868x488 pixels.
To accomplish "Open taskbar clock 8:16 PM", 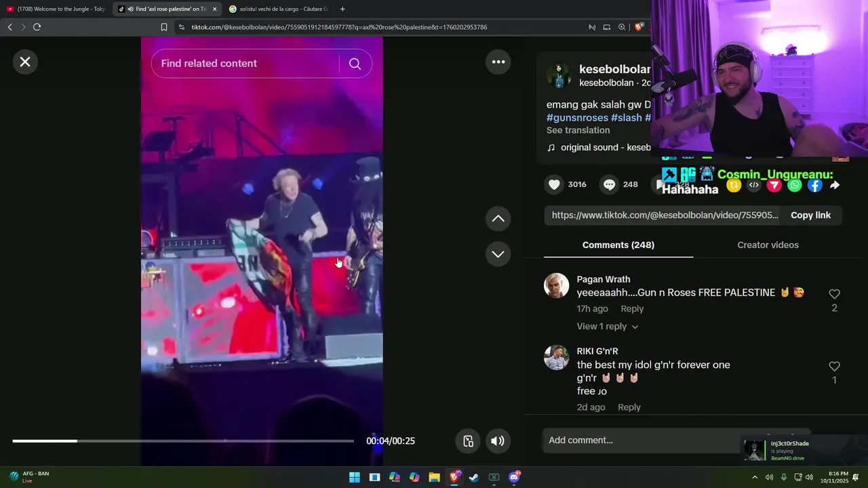I will tap(834, 478).
